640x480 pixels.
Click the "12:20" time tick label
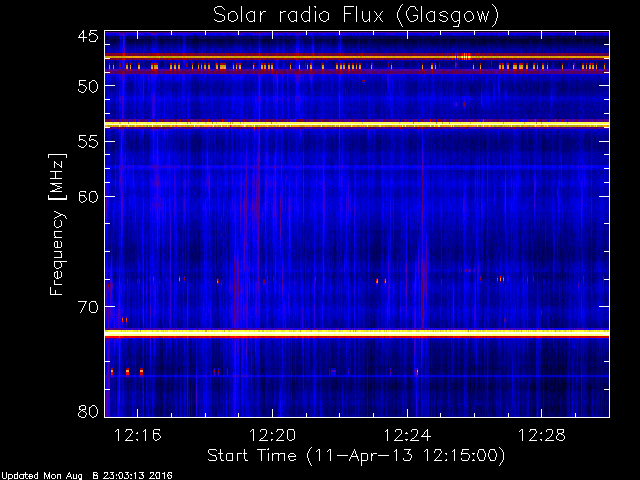pos(272,435)
